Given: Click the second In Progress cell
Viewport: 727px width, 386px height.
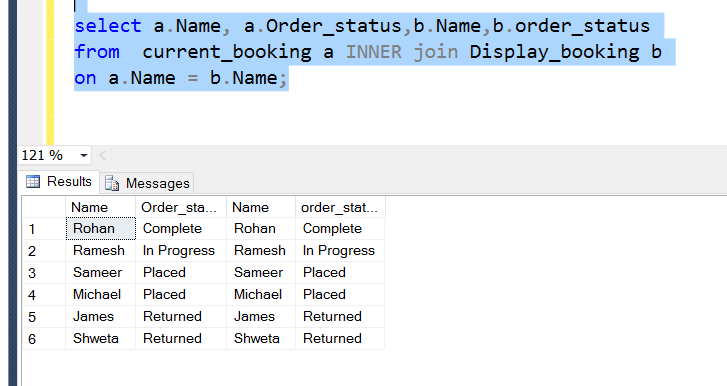Looking at the screenshot, I should click(x=340, y=251).
